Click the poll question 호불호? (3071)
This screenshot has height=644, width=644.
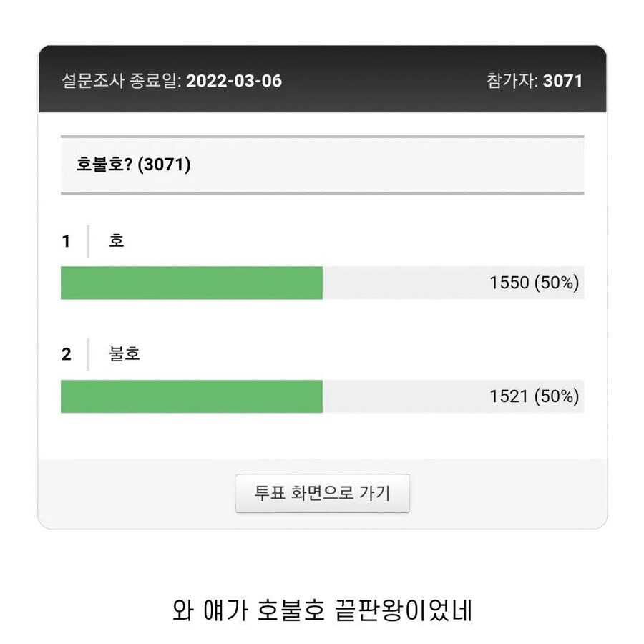point(133,165)
